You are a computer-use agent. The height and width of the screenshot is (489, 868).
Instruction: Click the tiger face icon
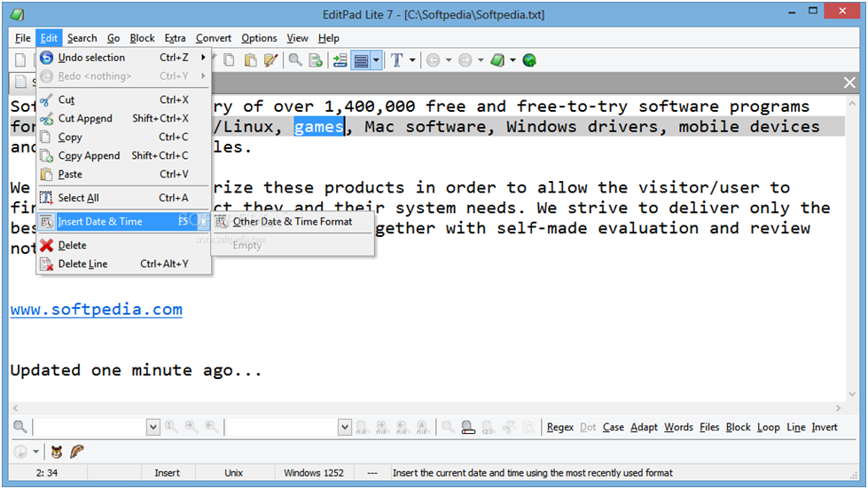point(56,452)
